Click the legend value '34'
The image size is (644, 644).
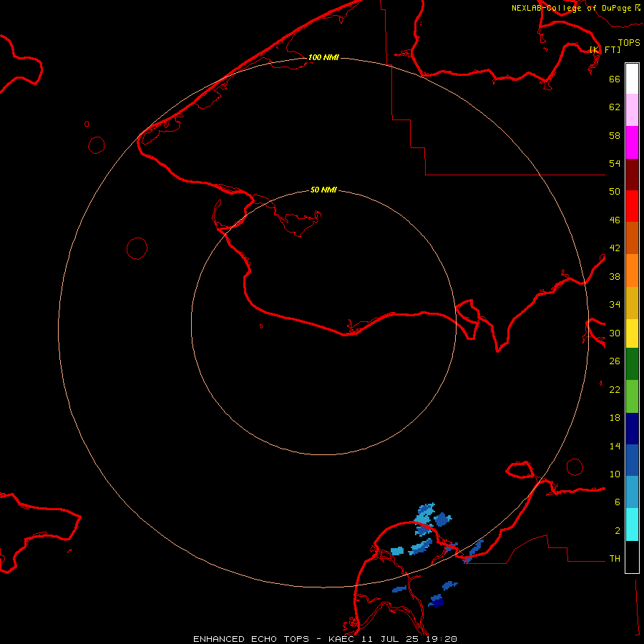615,305
